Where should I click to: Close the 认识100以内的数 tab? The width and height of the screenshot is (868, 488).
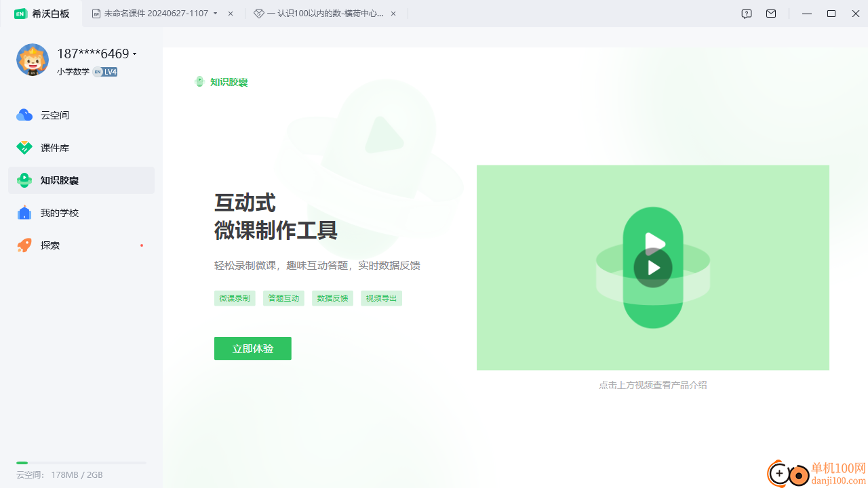393,14
